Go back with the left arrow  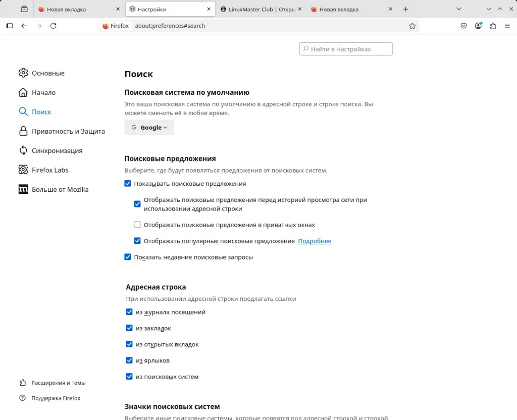pos(24,26)
